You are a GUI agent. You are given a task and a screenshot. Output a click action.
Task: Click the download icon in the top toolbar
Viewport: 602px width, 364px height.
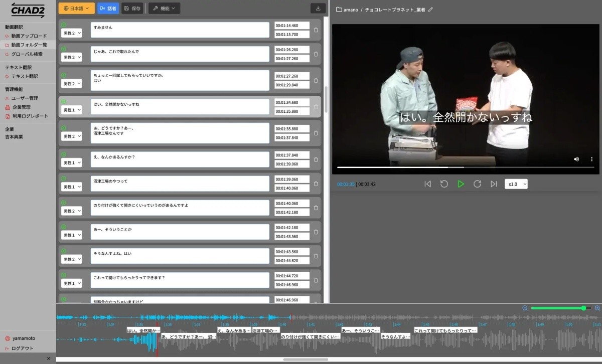pos(318,9)
